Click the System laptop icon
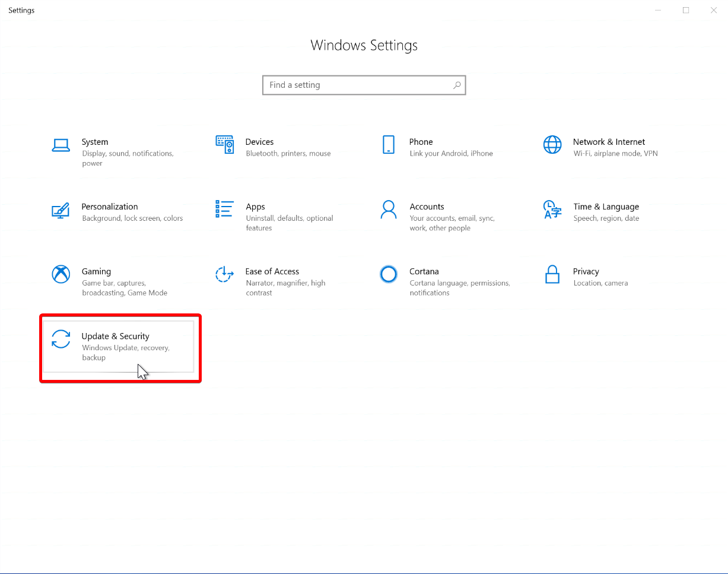This screenshot has height=574, width=728. (61, 145)
